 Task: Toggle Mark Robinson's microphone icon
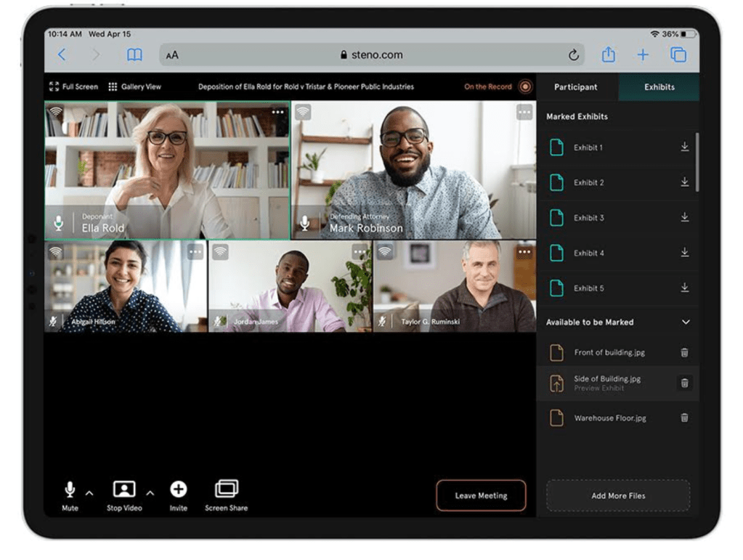pos(305,223)
